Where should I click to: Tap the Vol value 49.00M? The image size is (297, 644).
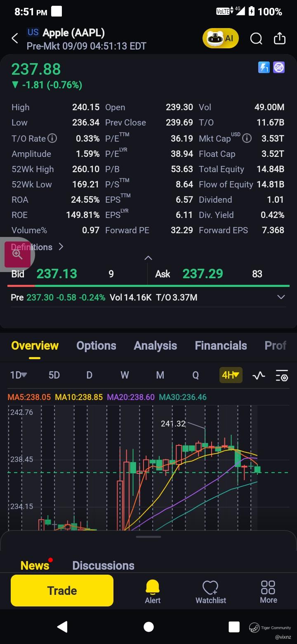click(269, 107)
